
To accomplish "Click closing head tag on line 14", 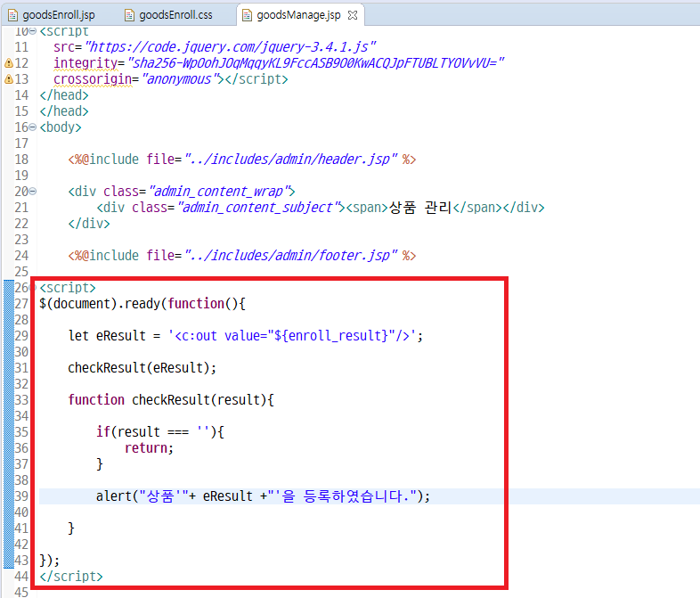I will click(64, 95).
